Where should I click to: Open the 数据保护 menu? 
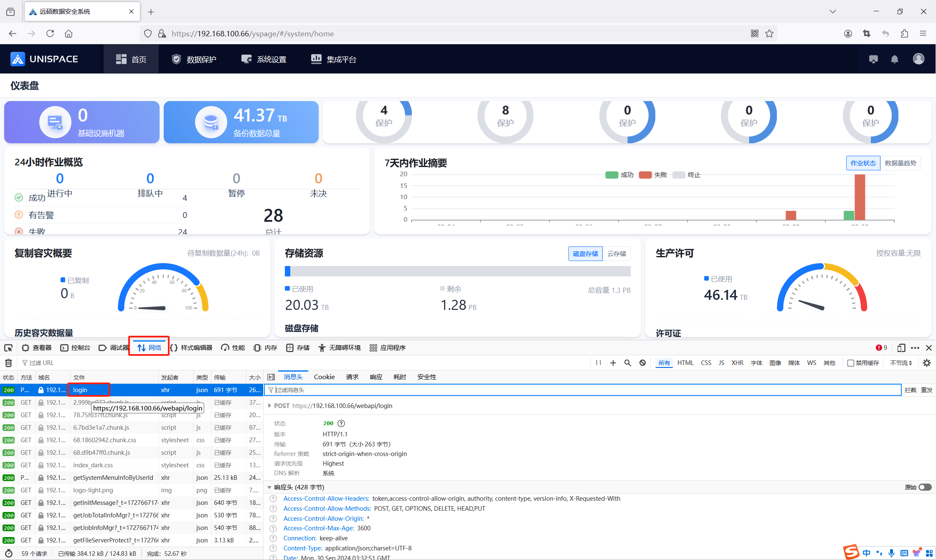point(194,59)
